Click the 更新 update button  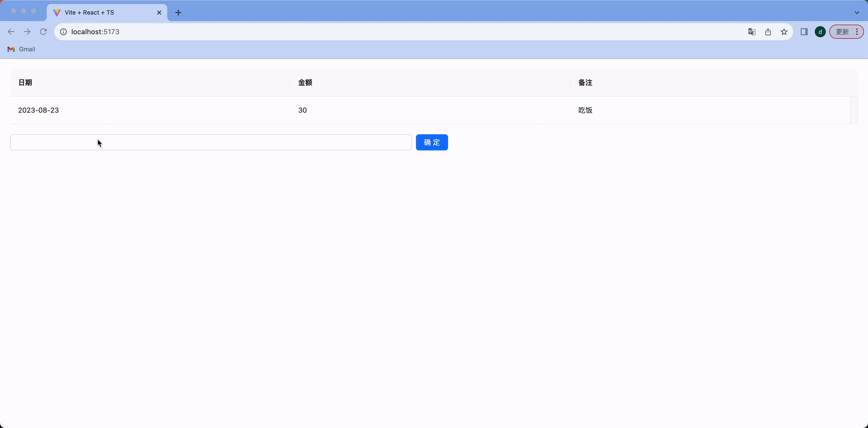[843, 32]
